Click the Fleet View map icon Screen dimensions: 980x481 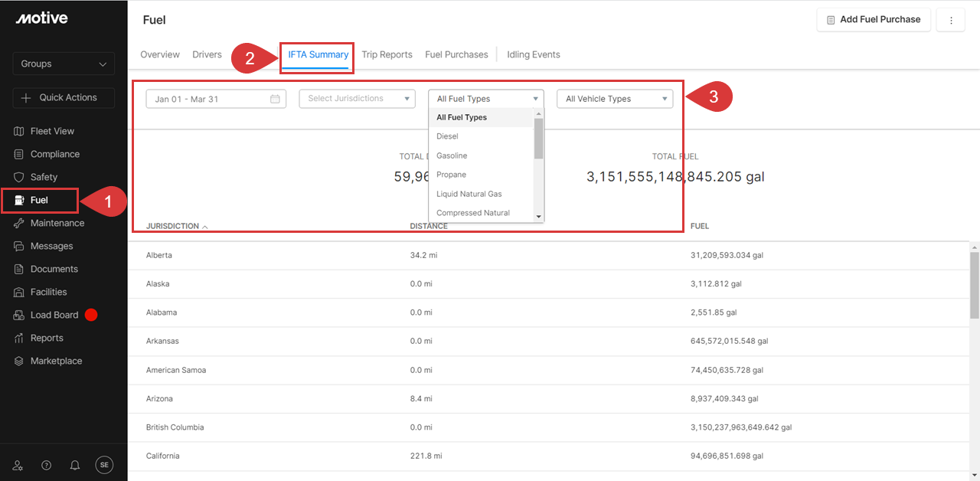19,131
